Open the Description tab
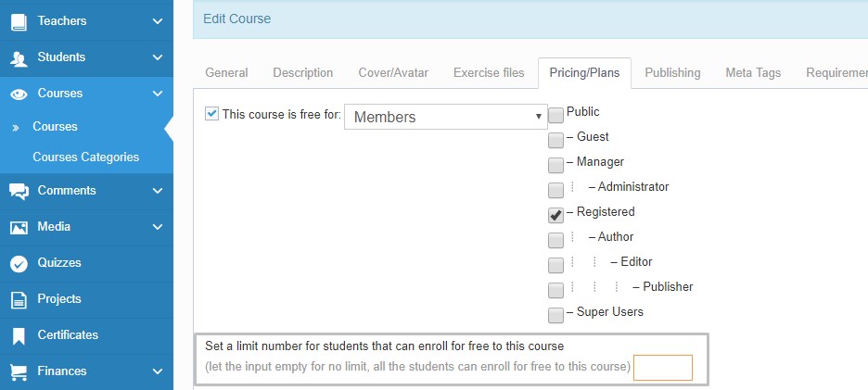868x390 pixels. pos(303,72)
